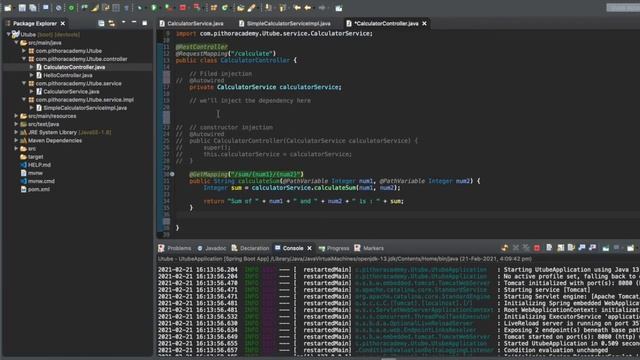The width and height of the screenshot is (640, 360).
Task: Click the Debug bug icon in toolbar
Action: click(140, 8)
